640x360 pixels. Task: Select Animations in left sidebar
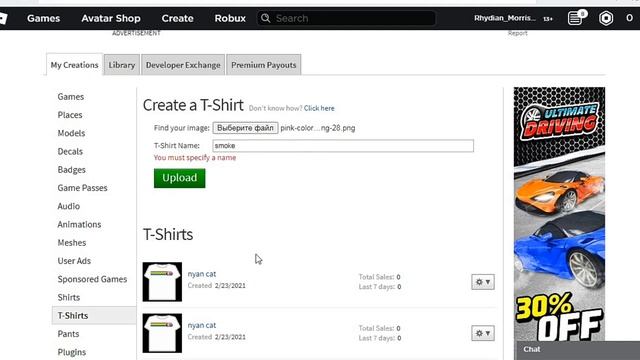click(x=79, y=224)
